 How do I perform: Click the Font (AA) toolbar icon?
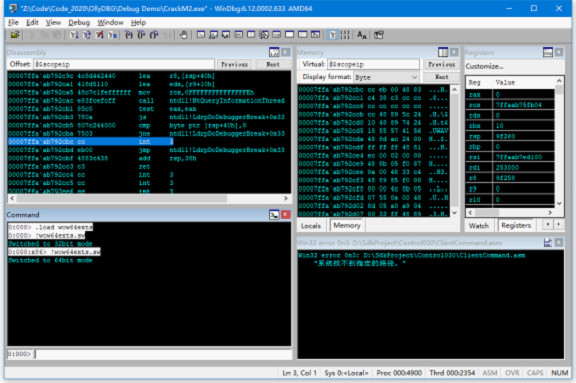click(362, 35)
